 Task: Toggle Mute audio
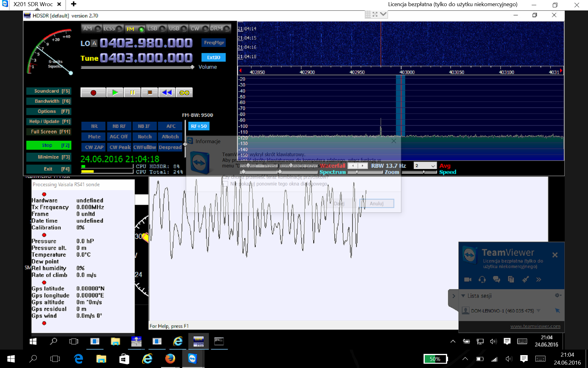coord(94,137)
